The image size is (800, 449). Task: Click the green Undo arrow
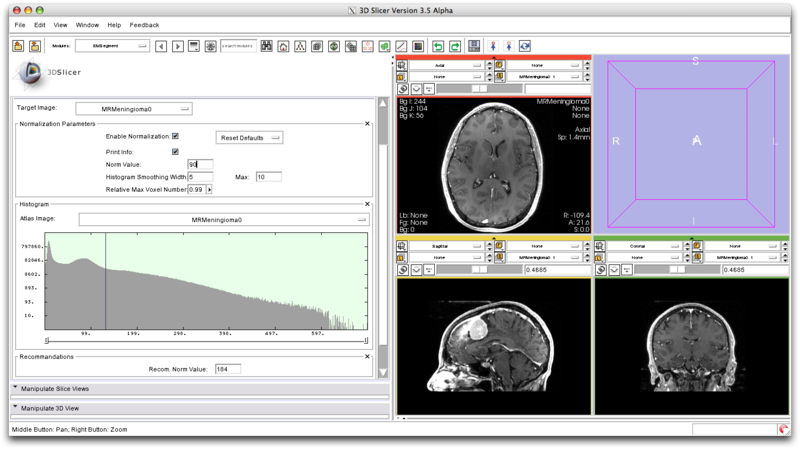(438, 46)
